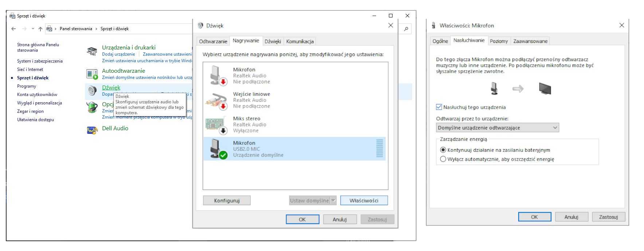Viewport: 644px width, 251px height.
Task: Open the 'Dodaj urządzenie' link
Action: pyautogui.click(x=118, y=54)
